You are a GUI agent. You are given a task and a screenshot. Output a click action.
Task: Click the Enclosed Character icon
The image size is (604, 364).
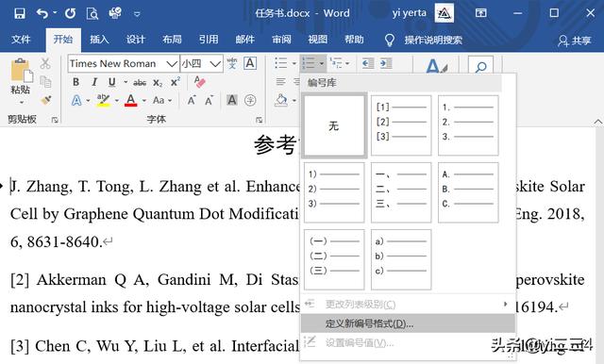click(x=250, y=100)
